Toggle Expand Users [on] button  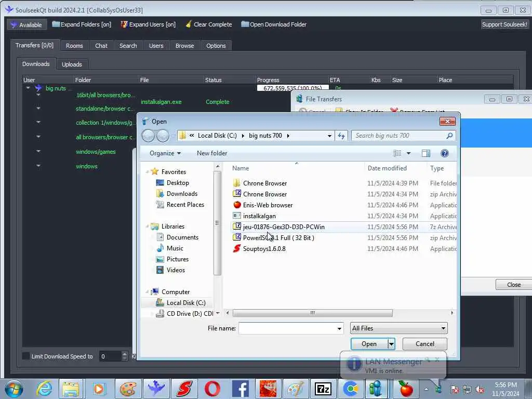(148, 24)
